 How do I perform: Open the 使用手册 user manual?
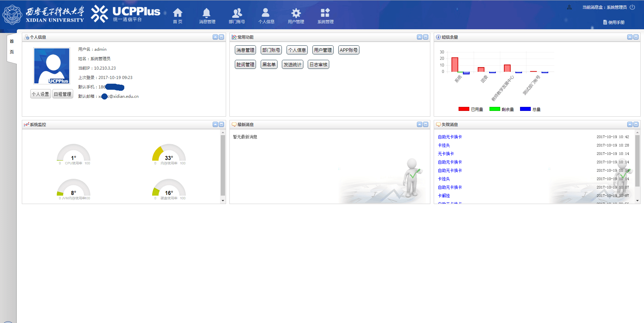point(614,23)
